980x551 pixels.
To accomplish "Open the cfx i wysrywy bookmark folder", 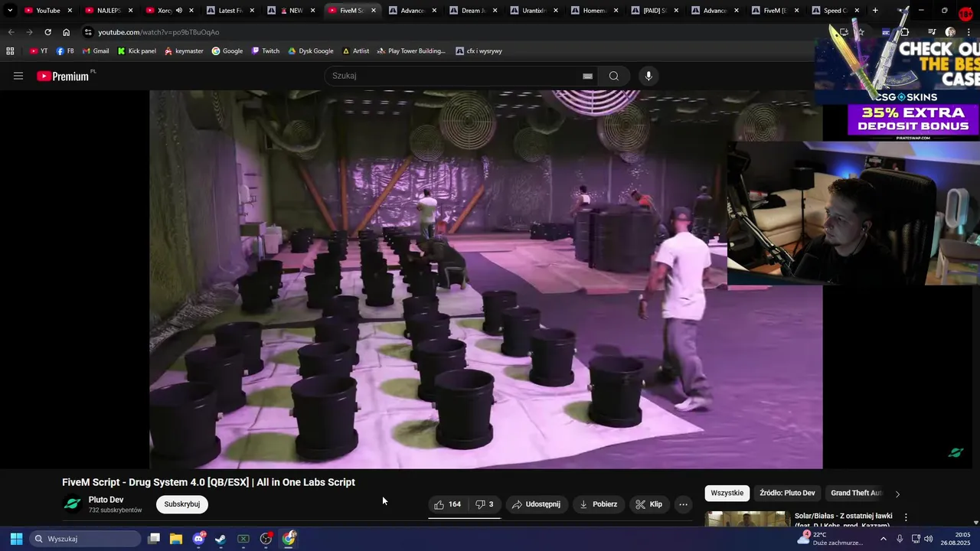I will coord(479,51).
